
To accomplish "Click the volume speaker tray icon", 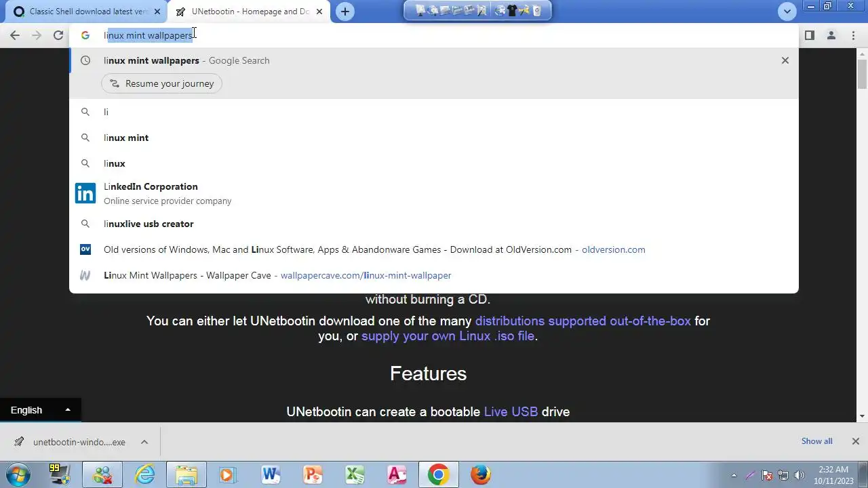I will pyautogui.click(x=800, y=475).
